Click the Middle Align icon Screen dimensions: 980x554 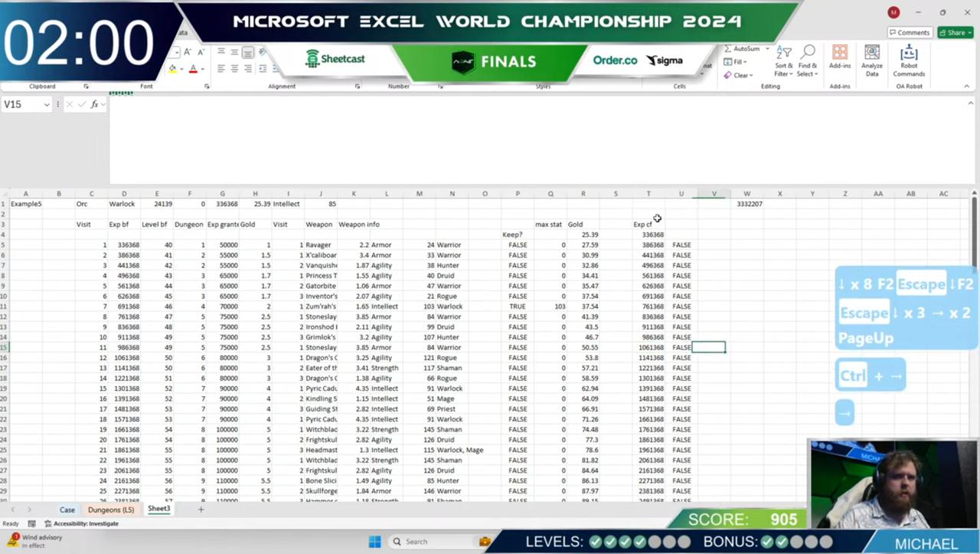pos(234,52)
